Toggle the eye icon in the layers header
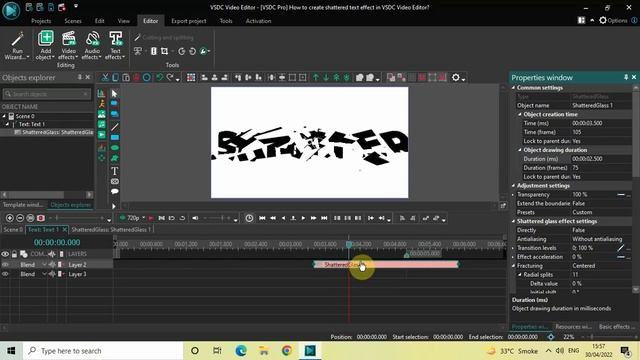This screenshot has height=360, width=640. tap(5, 254)
